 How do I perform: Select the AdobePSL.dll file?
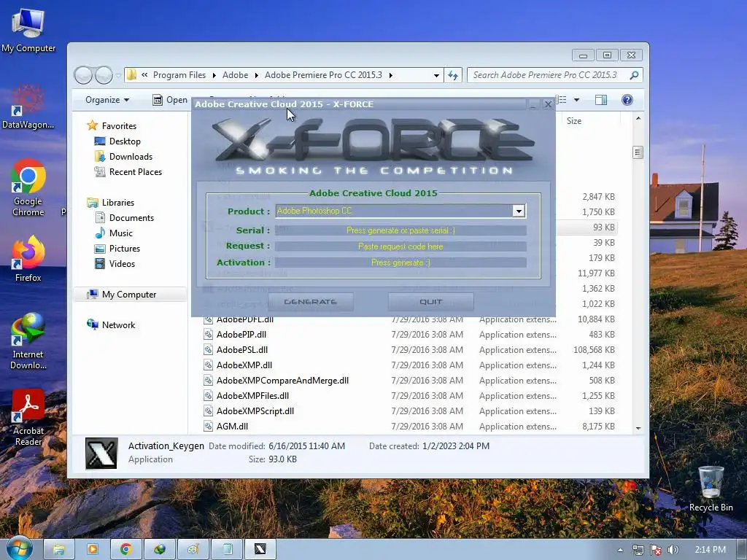[242, 349]
